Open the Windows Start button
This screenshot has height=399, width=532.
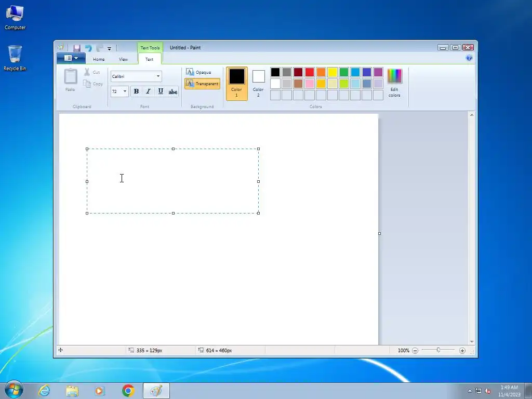(x=14, y=390)
